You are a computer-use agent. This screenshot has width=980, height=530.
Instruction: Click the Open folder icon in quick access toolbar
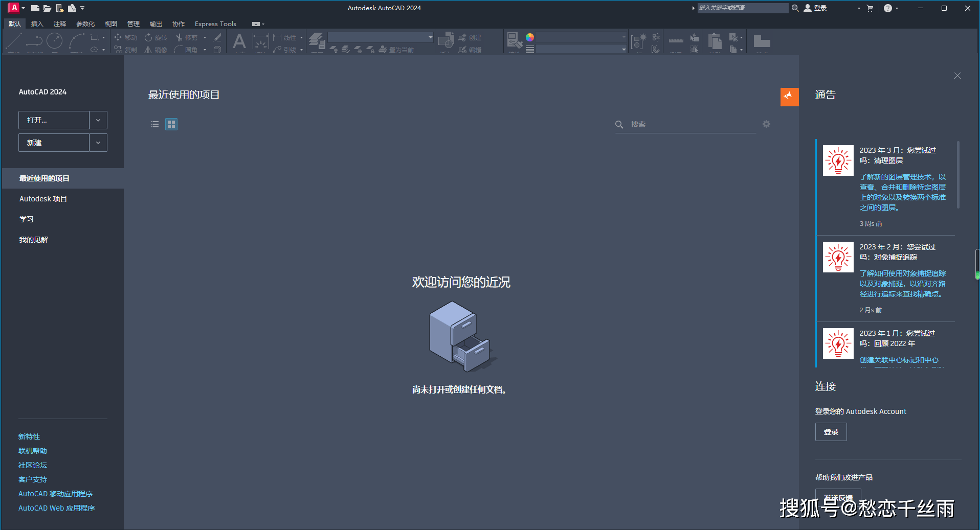coord(47,8)
